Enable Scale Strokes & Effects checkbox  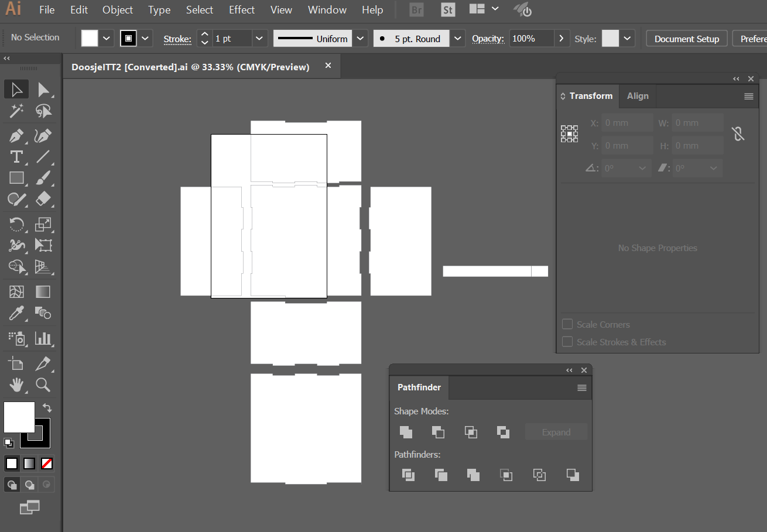[x=567, y=342]
